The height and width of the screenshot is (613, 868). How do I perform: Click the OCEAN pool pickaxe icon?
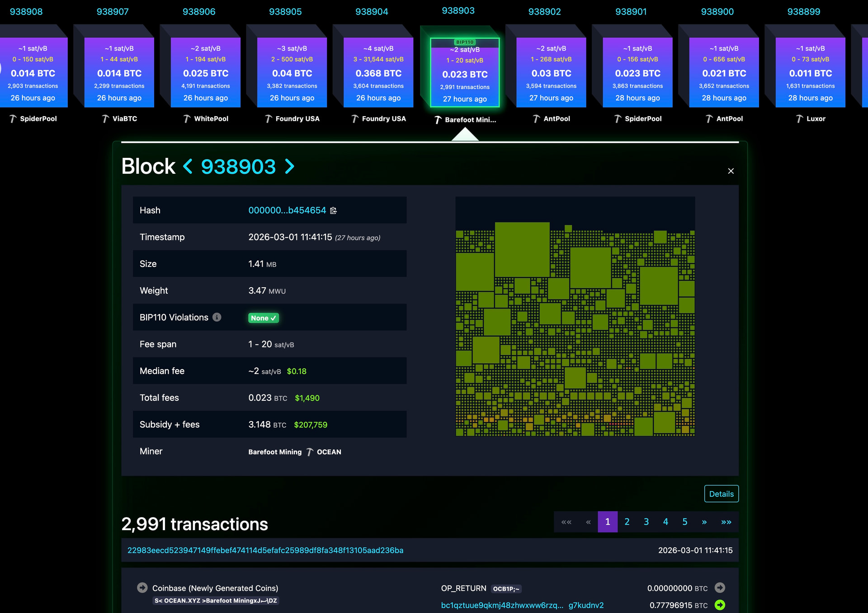pyautogui.click(x=310, y=452)
